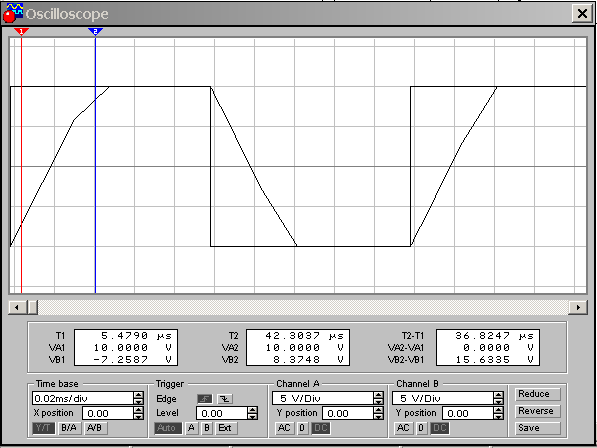The height and width of the screenshot is (448, 597).
Task: Select the rising edge trigger icon
Action: [x=204, y=399]
